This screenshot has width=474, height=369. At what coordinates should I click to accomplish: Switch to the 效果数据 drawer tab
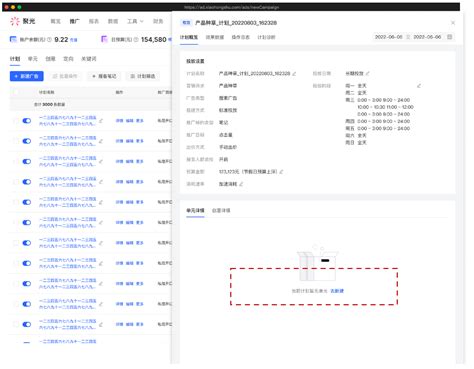coord(215,37)
